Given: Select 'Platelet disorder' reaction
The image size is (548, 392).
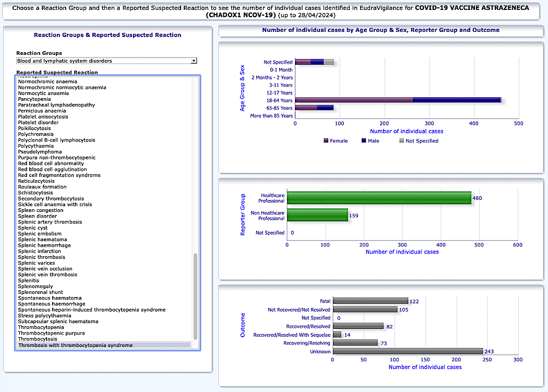Looking at the screenshot, I should (38, 122).
